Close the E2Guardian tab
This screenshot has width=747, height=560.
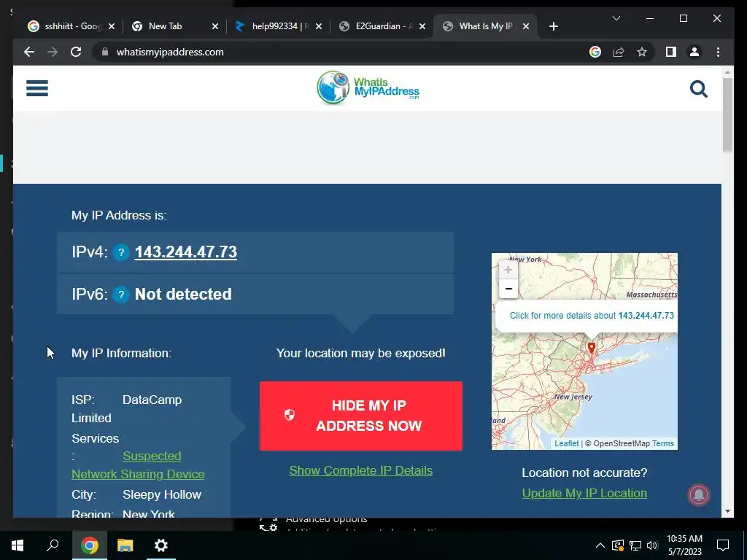(x=422, y=26)
